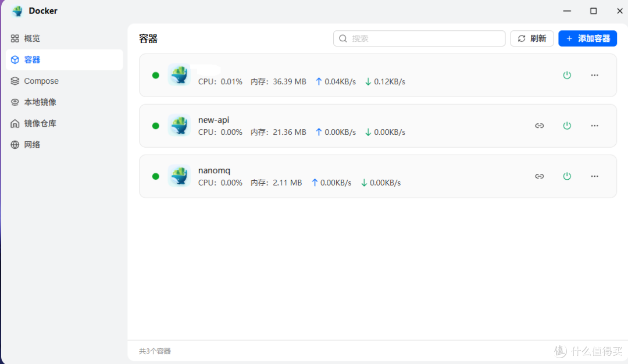The image size is (628, 364).
Task: Click the new-api container name
Action: click(x=213, y=120)
